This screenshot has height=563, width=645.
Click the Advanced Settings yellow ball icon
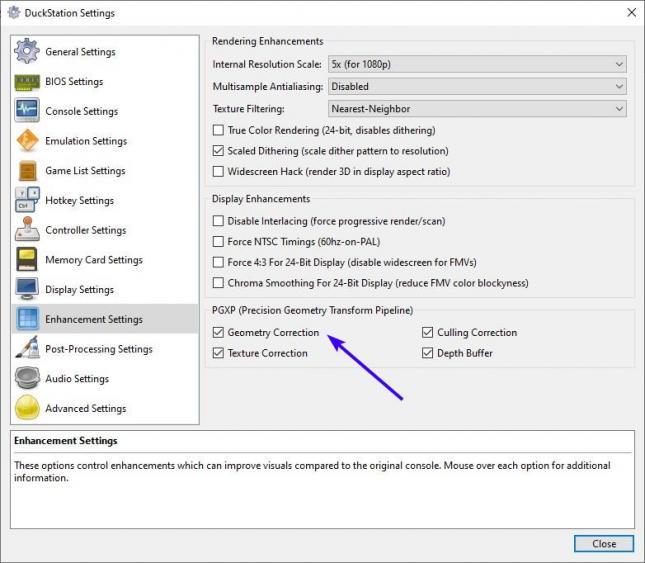point(27,408)
